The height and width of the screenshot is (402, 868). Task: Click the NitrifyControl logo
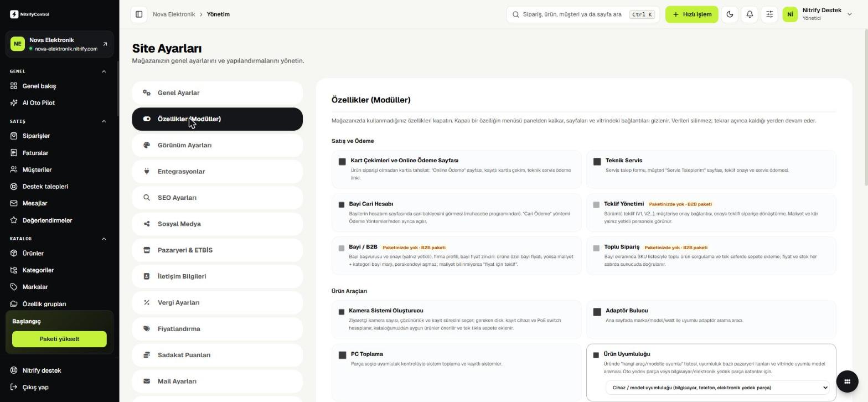pos(29,14)
